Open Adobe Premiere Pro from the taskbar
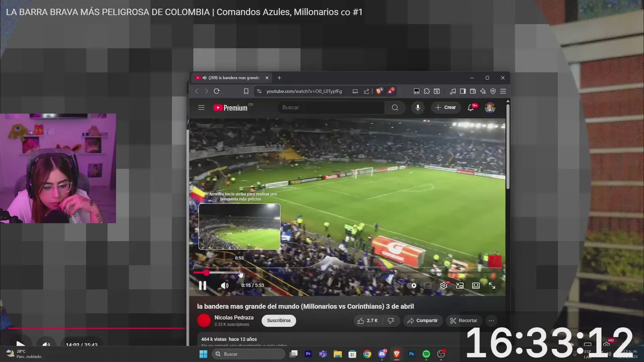This screenshot has height=362, width=644. click(308, 354)
